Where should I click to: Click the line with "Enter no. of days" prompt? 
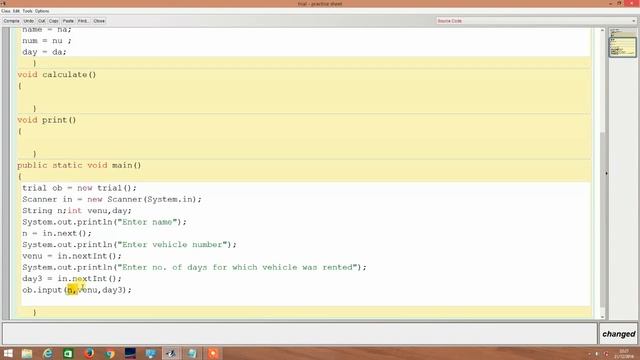(194, 267)
